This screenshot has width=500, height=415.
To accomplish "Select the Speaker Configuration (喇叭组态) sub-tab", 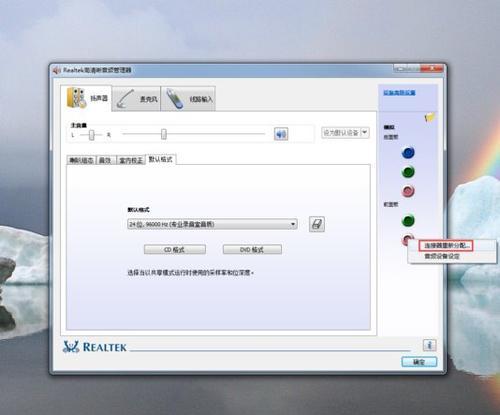I will tap(81, 160).
